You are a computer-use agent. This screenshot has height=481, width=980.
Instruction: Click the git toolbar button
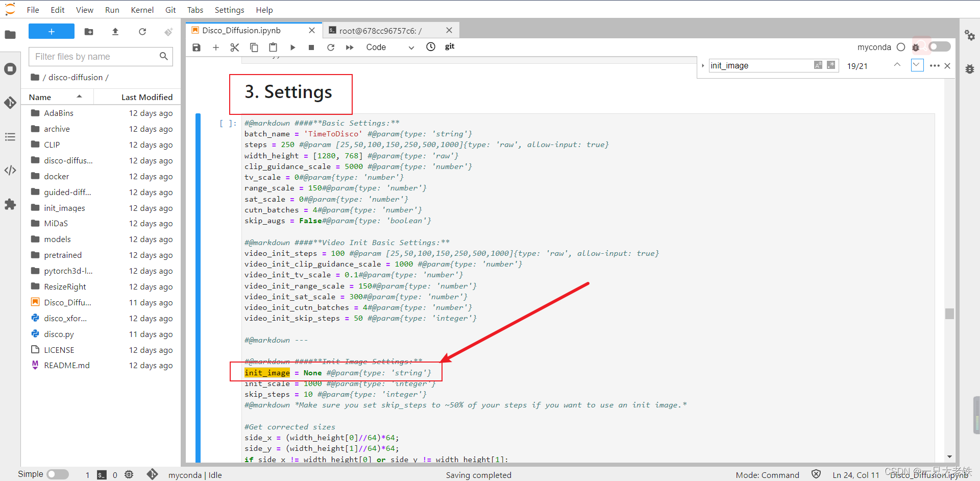(450, 46)
